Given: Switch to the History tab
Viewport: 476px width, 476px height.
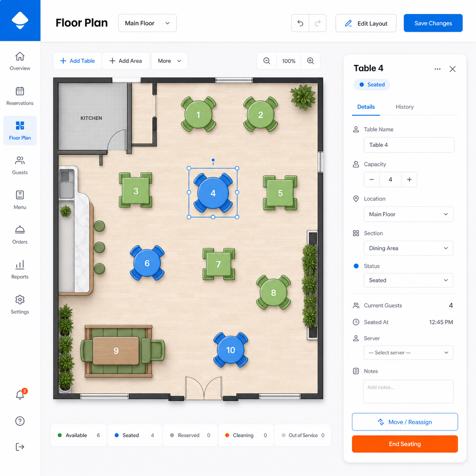Looking at the screenshot, I should click(404, 107).
